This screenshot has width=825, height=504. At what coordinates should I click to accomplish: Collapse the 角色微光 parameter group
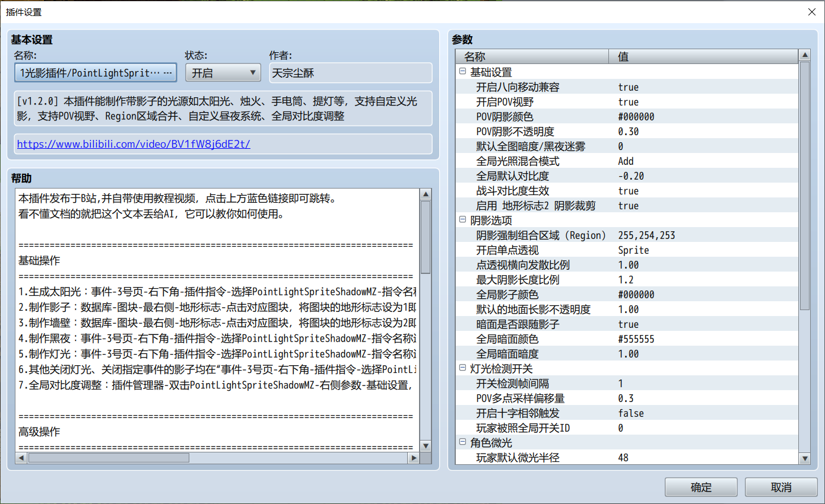[463, 443]
